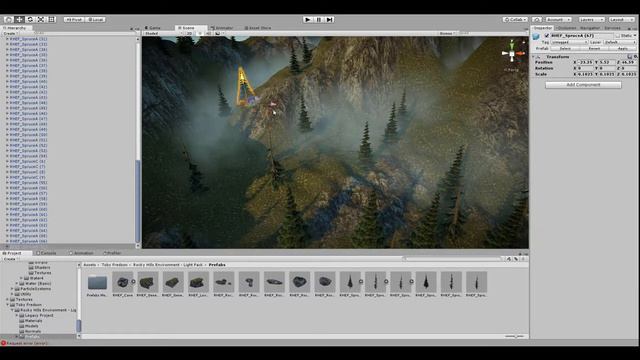
Task: Select the Scale tool
Action: pyautogui.click(x=41, y=19)
